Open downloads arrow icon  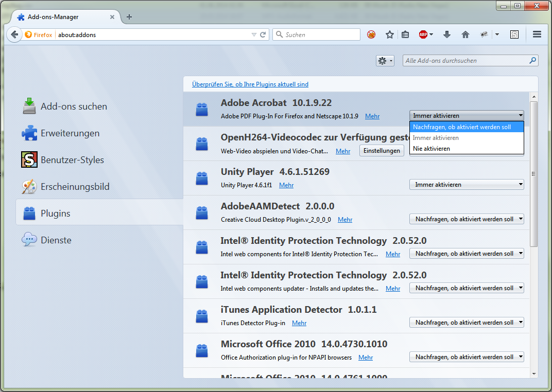(x=447, y=34)
